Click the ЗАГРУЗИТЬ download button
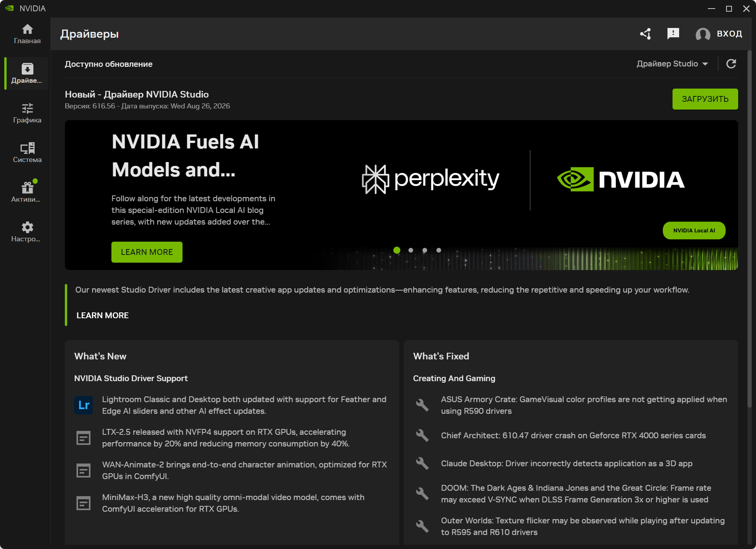The image size is (756, 549). click(x=705, y=99)
